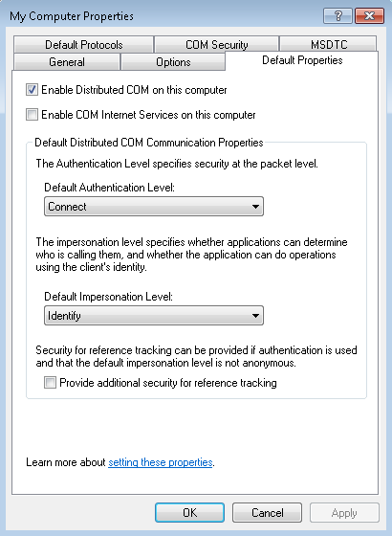The width and height of the screenshot is (392, 536).
Task: Switch to the Options tab
Action: click(173, 62)
